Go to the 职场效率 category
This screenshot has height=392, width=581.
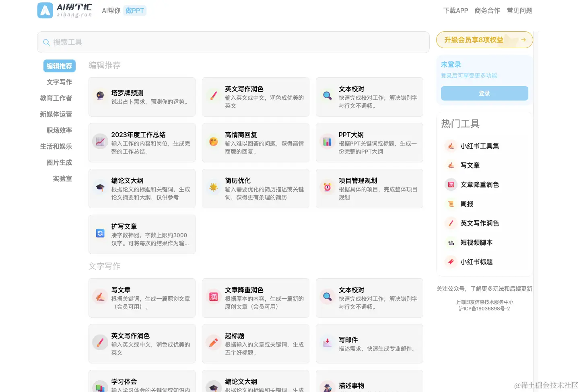[60, 130]
